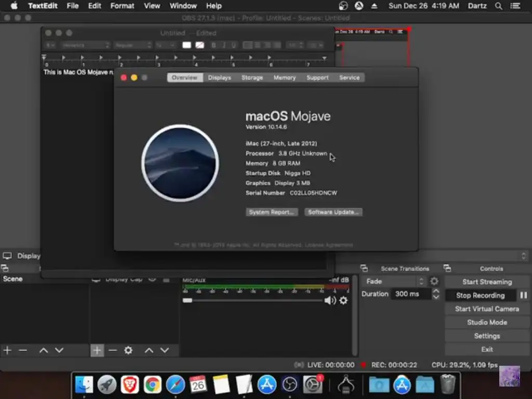Open Safari from the Dock
This screenshot has height=399, width=532.
pyautogui.click(x=176, y=385)
